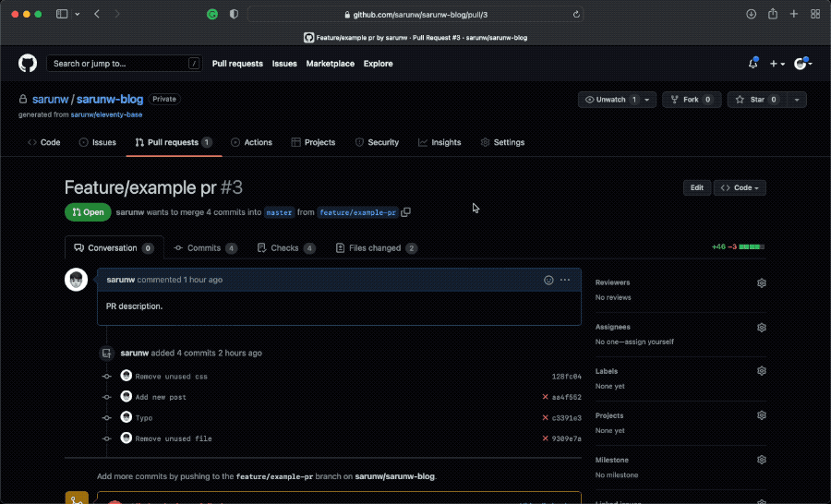Open Add new post commit

(161, 397)
